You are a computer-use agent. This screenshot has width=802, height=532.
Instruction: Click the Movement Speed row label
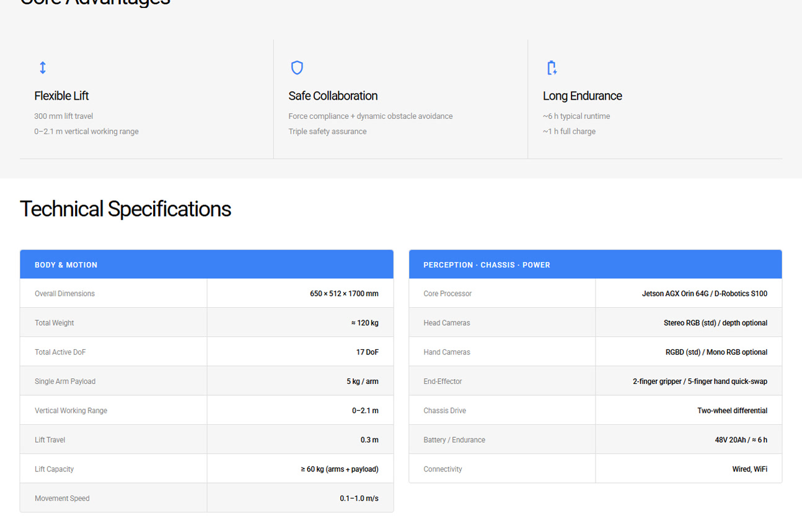pyautogui.click(x=62, y=499)
